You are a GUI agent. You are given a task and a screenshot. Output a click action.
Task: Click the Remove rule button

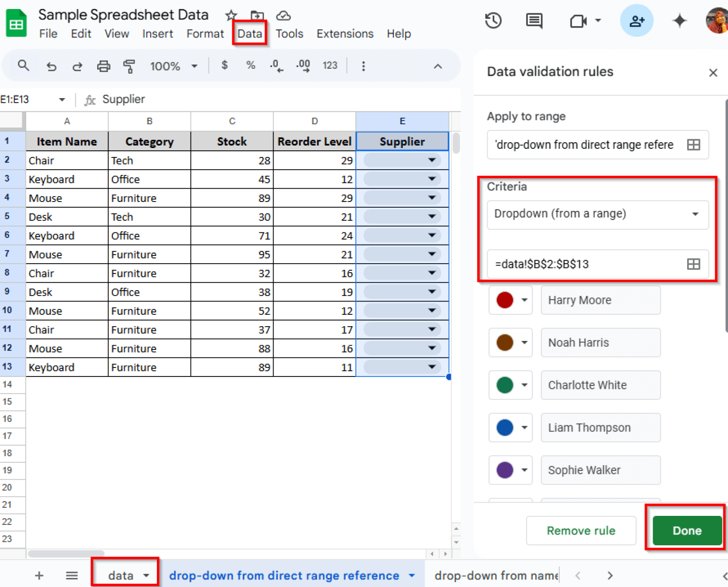point(581,531)
